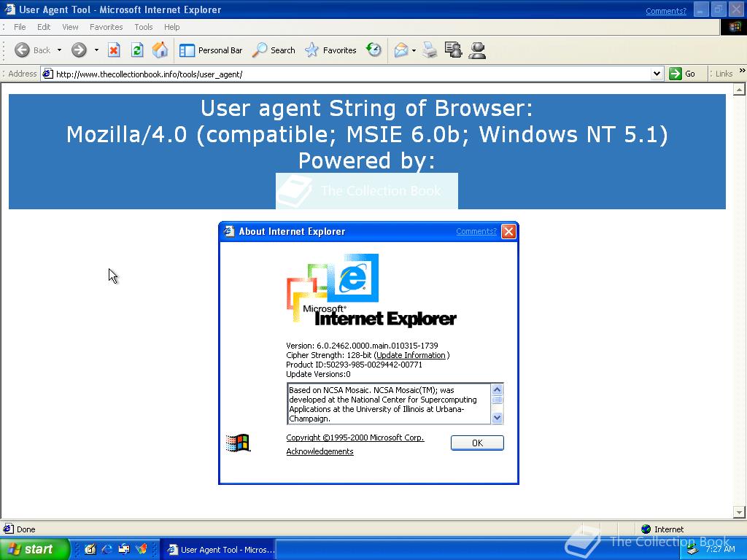Click the IE icon in the browser title bar
Image resolution: width=747 pixels, height=560 pixels.
click(x=9, y=9)
